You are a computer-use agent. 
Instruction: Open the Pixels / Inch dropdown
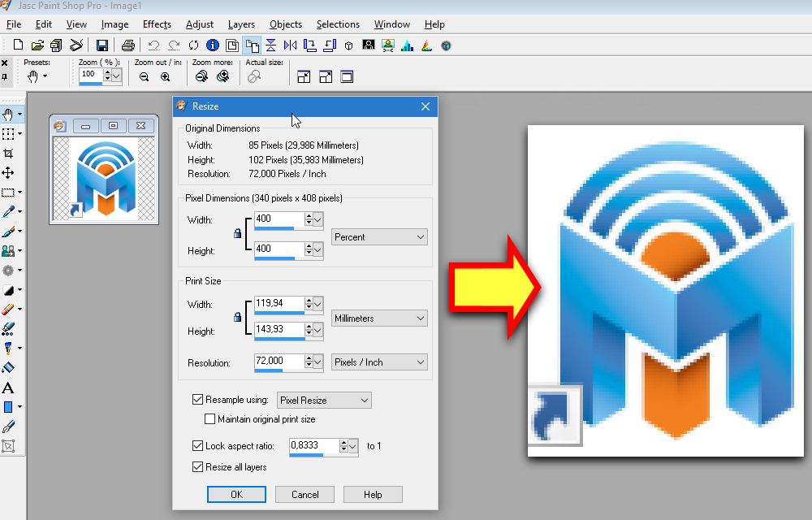pos(379,362)
